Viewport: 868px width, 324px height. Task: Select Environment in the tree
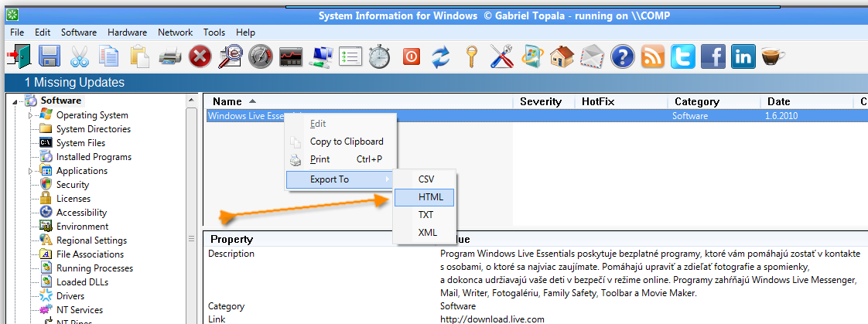click(83, 227)
